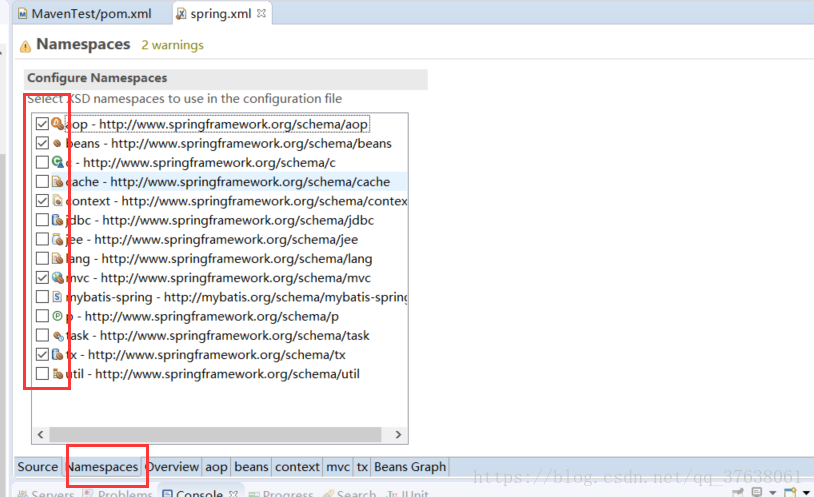Select the 'jdbc - http://www.springframework.org/schema/jdbc' row text
This screenshot has height=497, width=814.
click(x=220, y=220)
